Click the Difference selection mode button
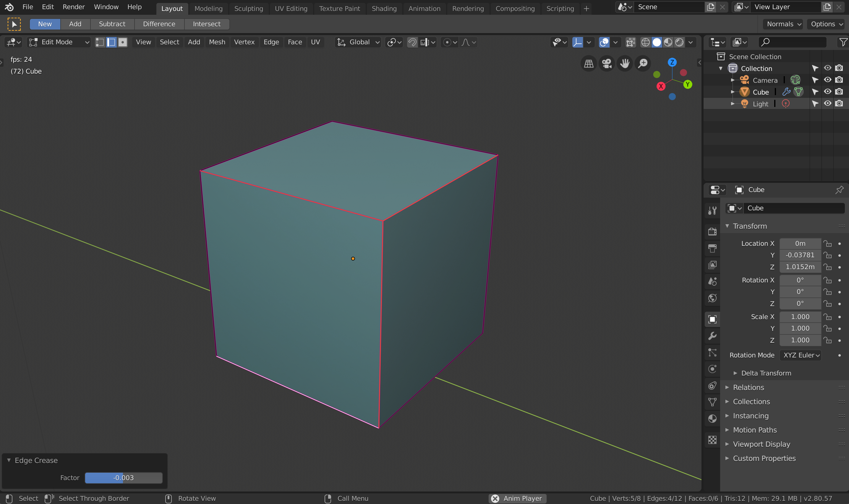This screenshot has width=849, height=504. coord(159,24)
